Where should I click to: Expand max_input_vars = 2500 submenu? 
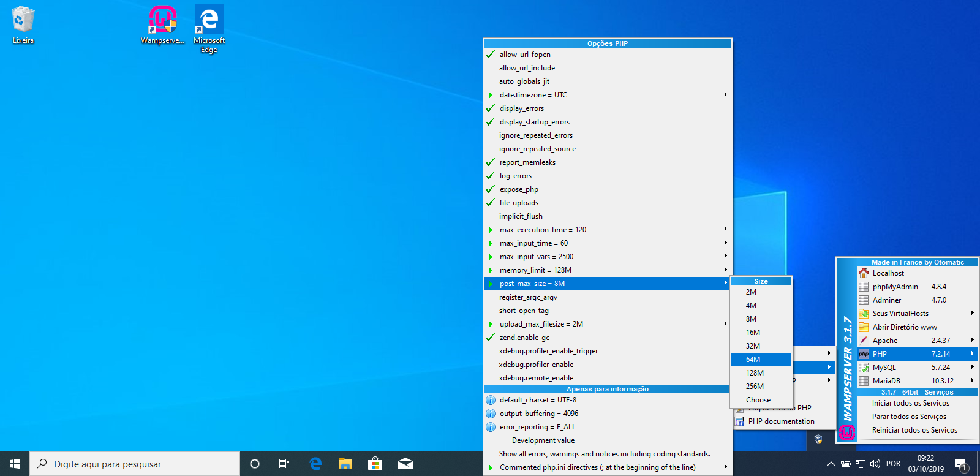[607, 257]
